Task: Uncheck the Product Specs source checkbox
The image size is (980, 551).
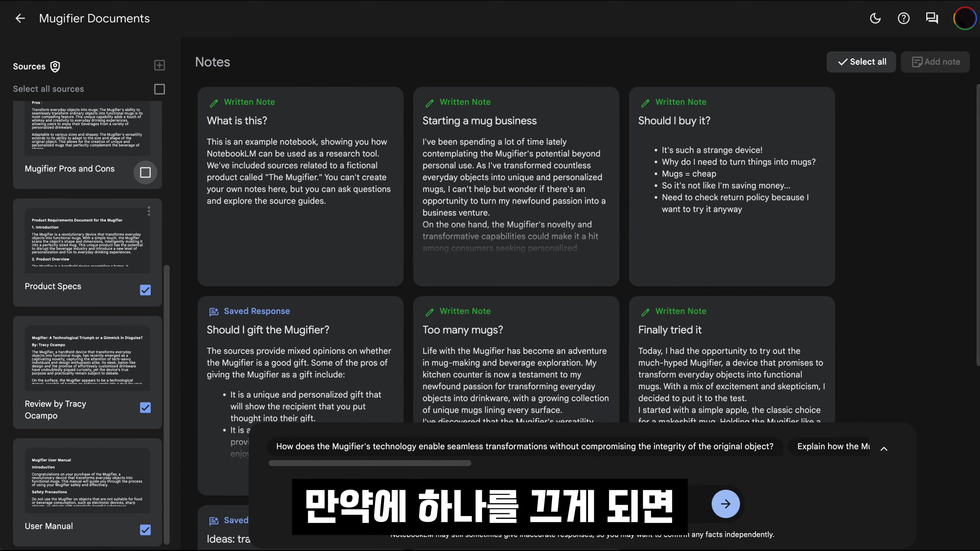Action: point(145,290)
